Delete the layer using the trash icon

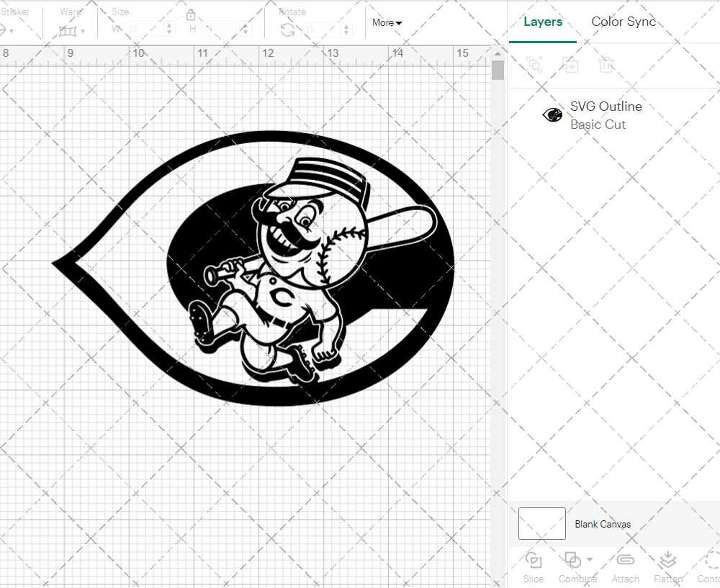(607, 65)
